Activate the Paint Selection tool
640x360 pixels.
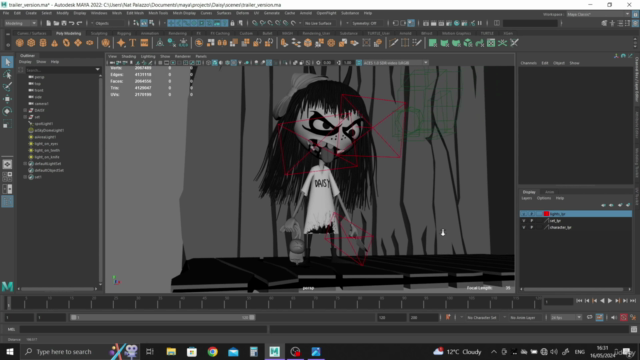click(x=7, y=87)
